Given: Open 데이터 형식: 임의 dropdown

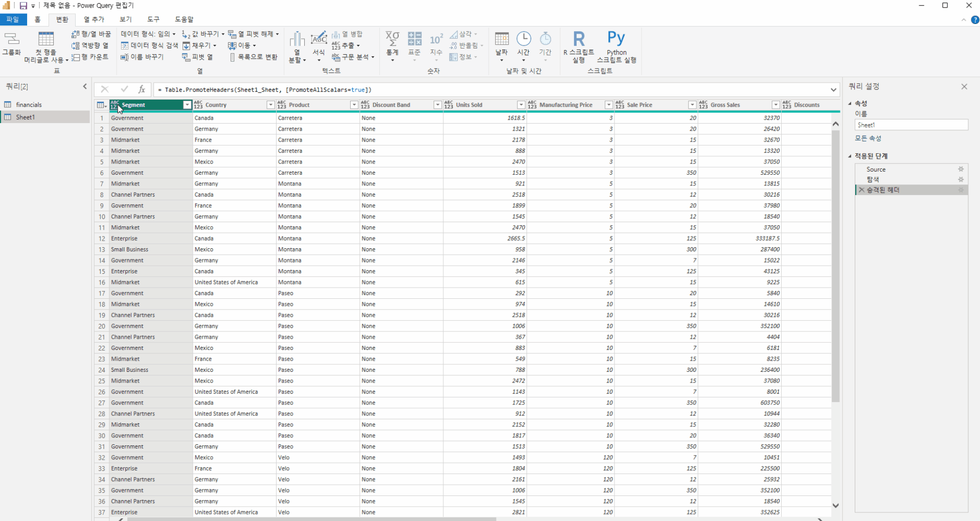Looking at the screenshot, I should (149, 34).
